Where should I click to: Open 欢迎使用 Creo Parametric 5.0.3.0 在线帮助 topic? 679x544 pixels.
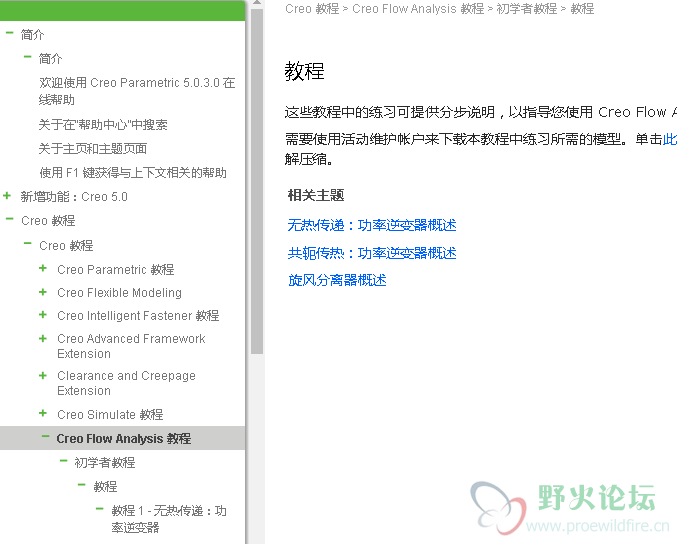tap(137, 91)
